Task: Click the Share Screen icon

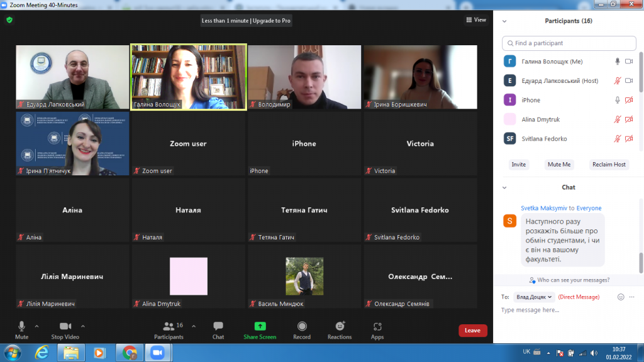Action: coord(260,326)
